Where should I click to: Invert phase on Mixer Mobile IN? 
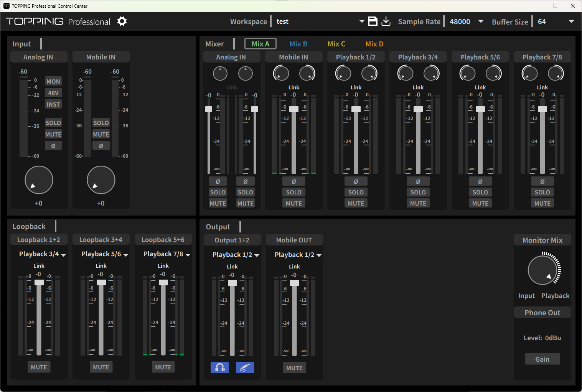294,181
